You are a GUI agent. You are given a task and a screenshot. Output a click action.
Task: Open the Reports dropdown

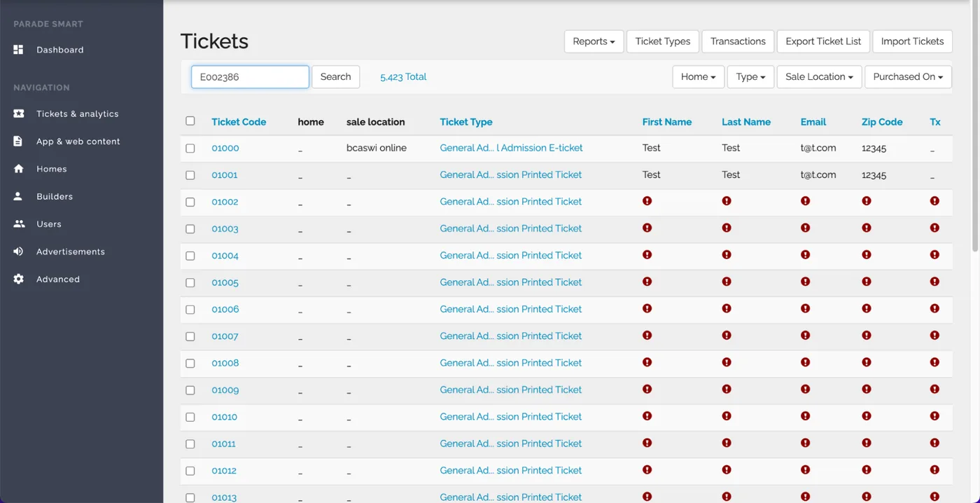tap(594, 41)
